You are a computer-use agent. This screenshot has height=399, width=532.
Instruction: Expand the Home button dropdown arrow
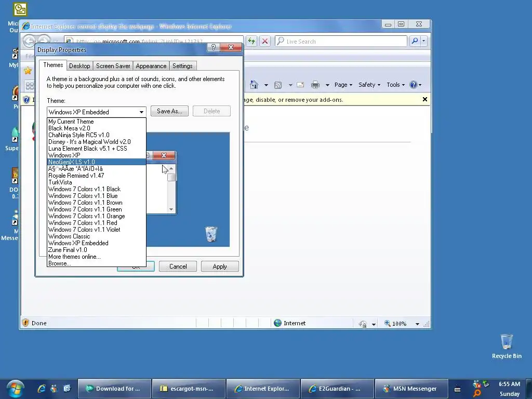[266, 85]
